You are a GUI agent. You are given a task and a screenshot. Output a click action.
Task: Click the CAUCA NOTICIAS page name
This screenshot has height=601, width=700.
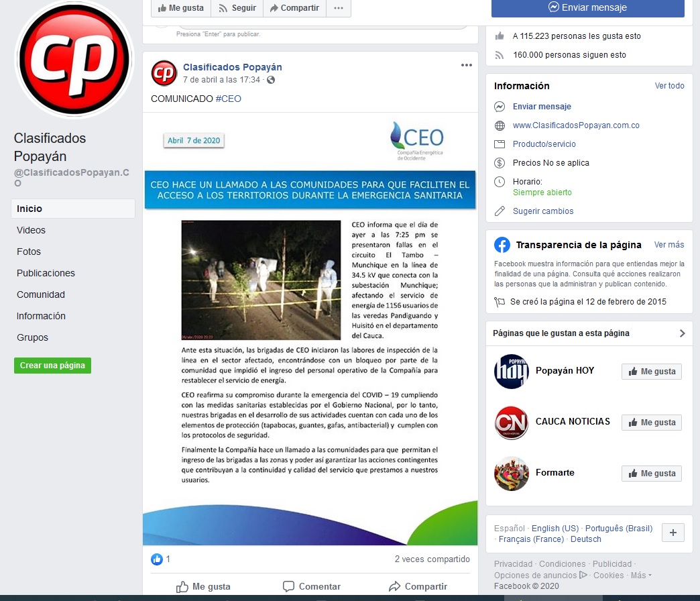(573, 421)
